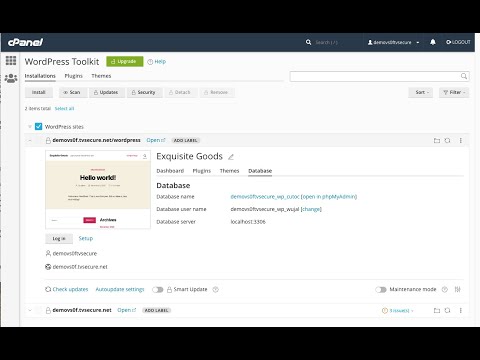Image resolution: width=480 pixels, height=360 pixels.
Task: Click ADD LABEL for demovs0f.tvsecure.net
Action: coord(156,310)
